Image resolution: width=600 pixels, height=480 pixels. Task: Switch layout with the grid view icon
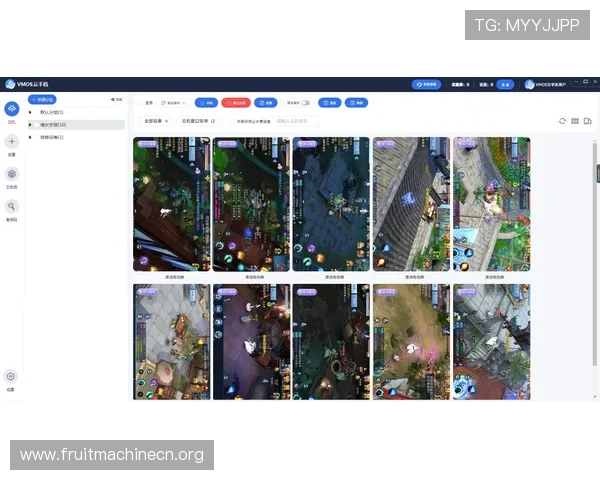tap(575, 121)
